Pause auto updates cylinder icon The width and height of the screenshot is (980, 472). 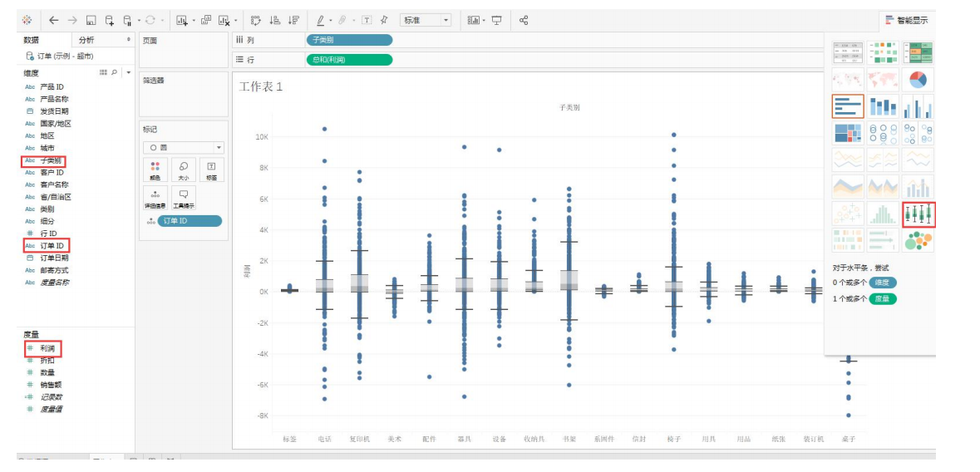point(127,20)
